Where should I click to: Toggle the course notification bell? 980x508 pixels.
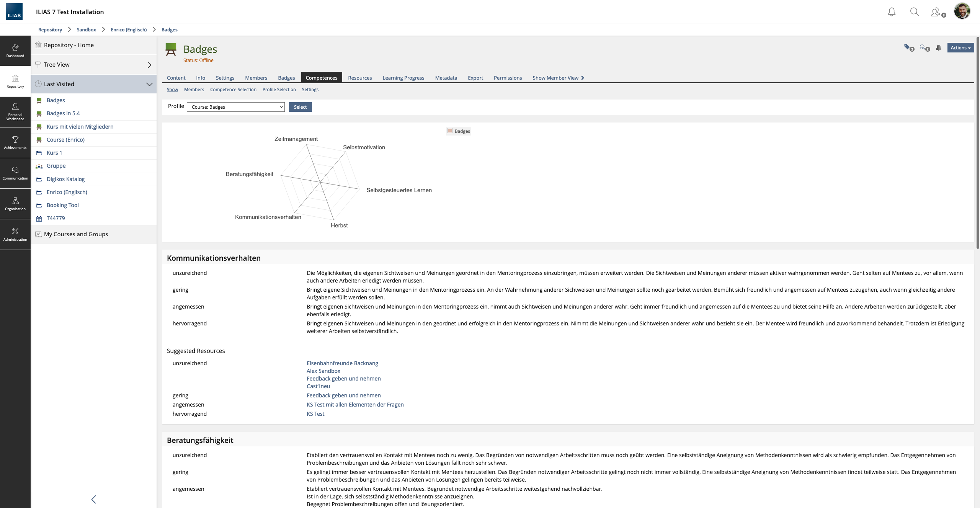tap(938, 48)
